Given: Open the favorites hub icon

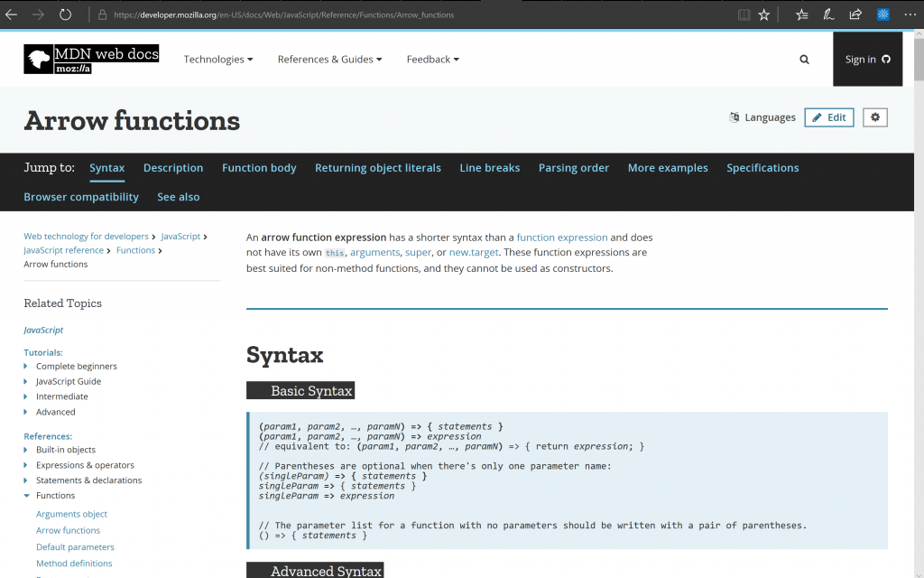Looking at the screenshot, I should 801,14.
